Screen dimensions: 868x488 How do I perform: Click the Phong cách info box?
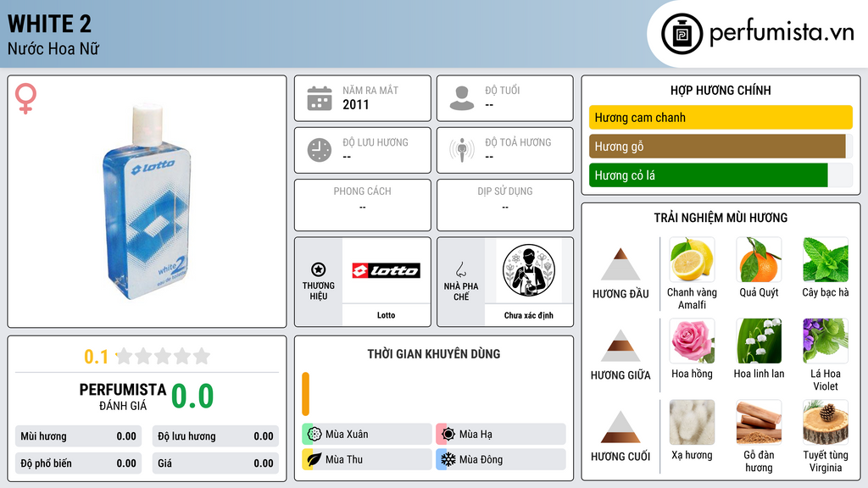(x=363, y=205)
